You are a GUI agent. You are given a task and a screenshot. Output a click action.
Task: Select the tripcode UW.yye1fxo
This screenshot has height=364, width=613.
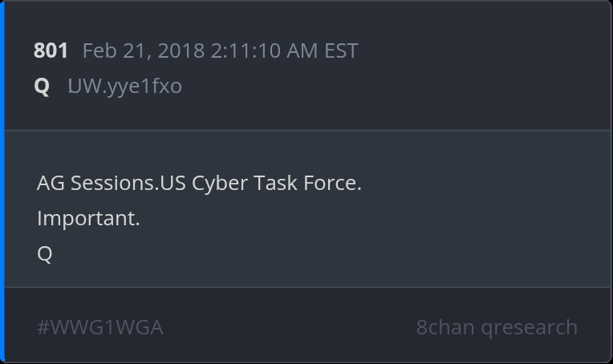[124, 86]
